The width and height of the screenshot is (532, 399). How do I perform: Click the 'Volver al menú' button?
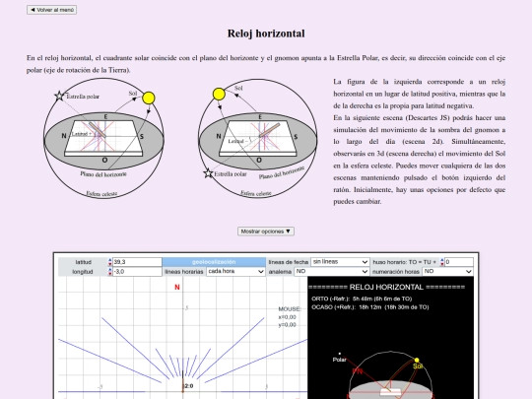51,10
